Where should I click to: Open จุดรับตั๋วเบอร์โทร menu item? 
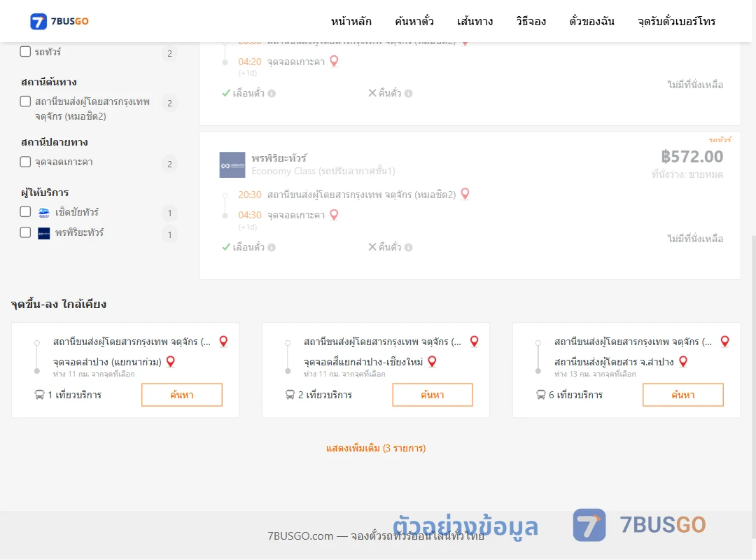pos(676,21)
